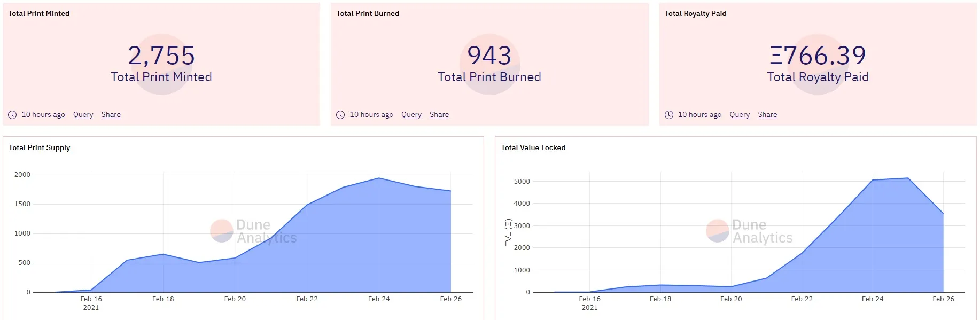980x320 pixels.
Task: Open the Query link under Total Print Burned
Action: tap(411, 115)
